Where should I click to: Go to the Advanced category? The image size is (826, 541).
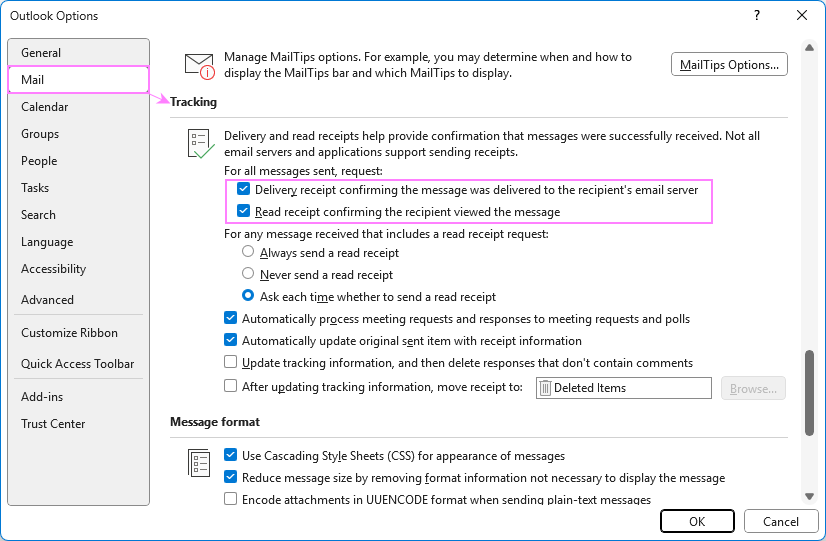tap(78, 300)
